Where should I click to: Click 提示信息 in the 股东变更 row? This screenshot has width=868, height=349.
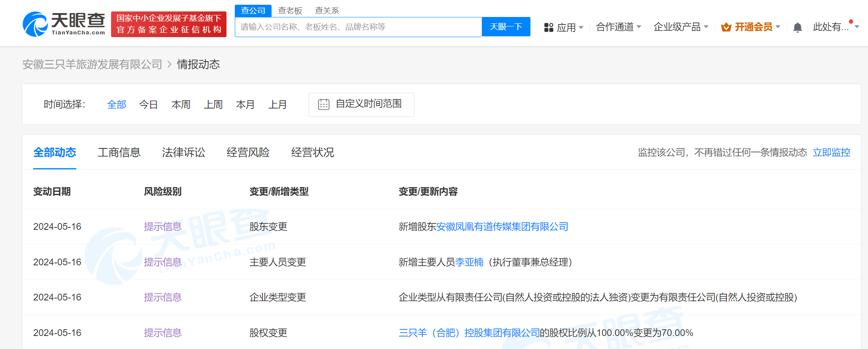pyautogui.click(x=162, y=227)
